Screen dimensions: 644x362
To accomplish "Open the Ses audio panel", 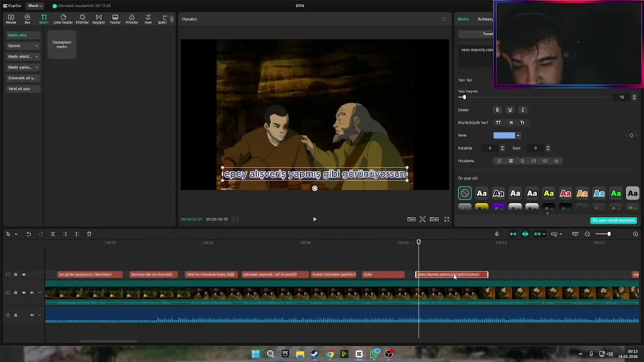I will tap(27, 19).
